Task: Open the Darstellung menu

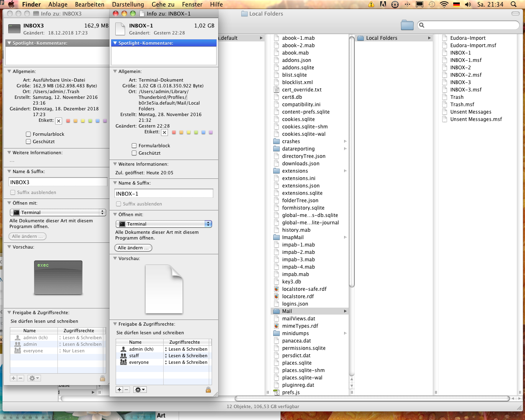Action: point(128,5)
